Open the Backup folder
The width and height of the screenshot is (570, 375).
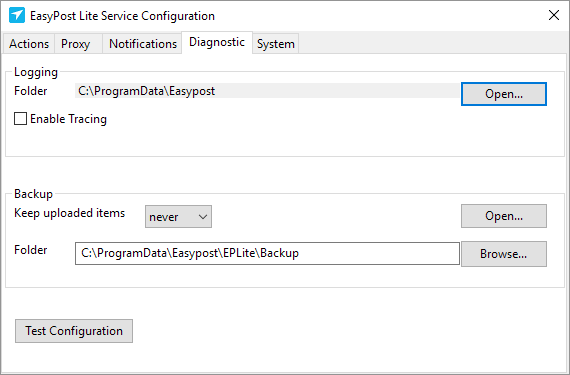point(503,216)
